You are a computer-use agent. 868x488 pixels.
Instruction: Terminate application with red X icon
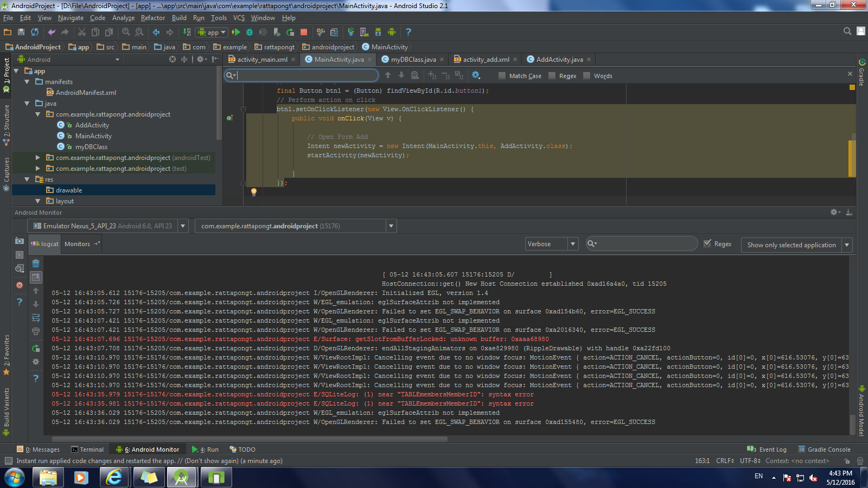(x=20, y=285)
